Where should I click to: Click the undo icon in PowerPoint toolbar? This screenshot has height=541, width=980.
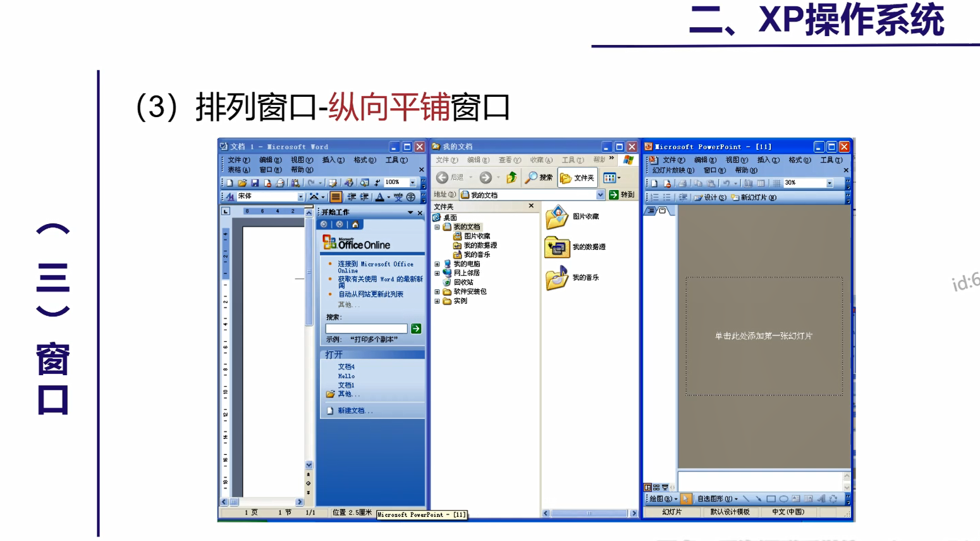point(726,183)
